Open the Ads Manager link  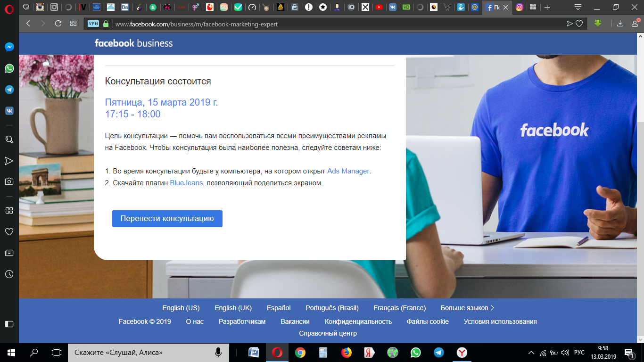348,171
